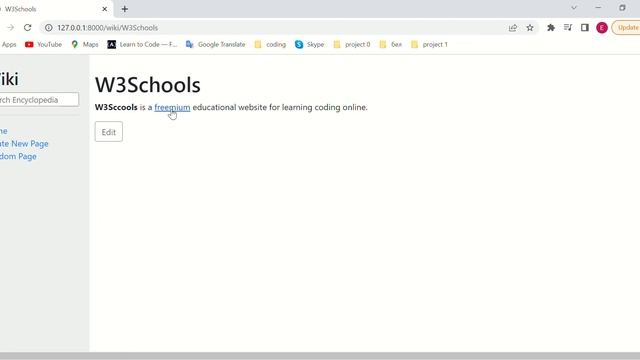Open the coding bookmarks folder

(270, 44)
